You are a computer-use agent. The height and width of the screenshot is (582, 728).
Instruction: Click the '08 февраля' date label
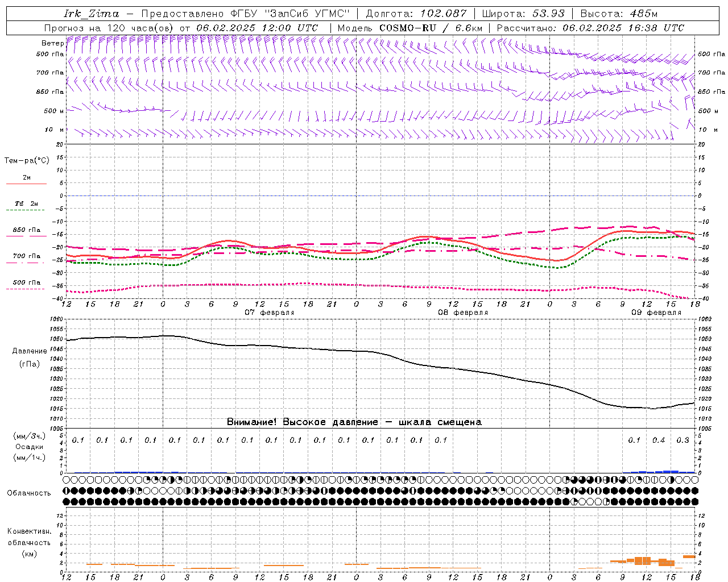point(463,313)
